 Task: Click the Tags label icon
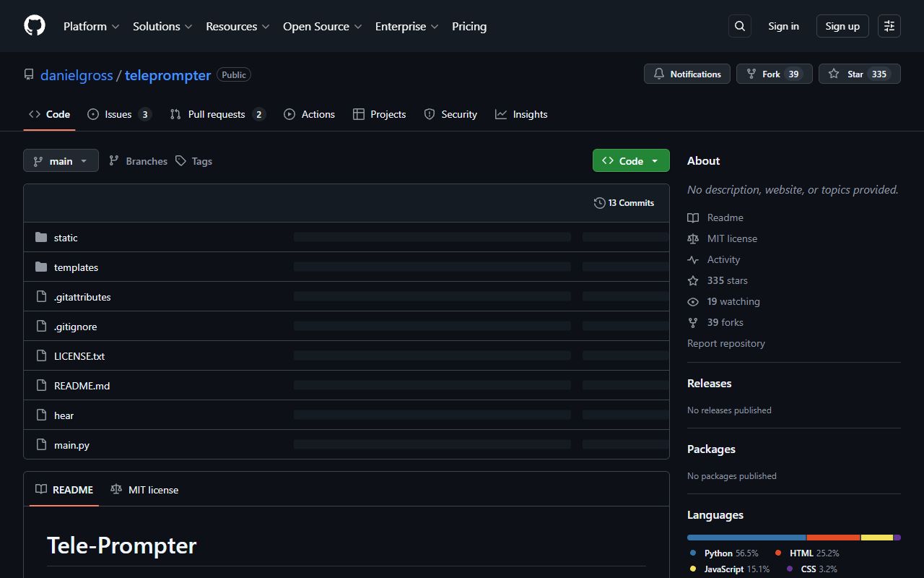180,161
